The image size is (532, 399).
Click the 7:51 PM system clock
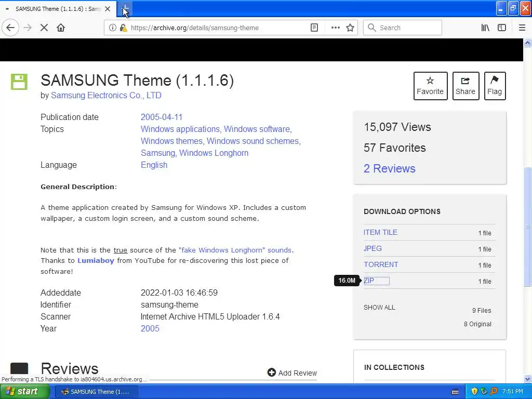point(513,392)
